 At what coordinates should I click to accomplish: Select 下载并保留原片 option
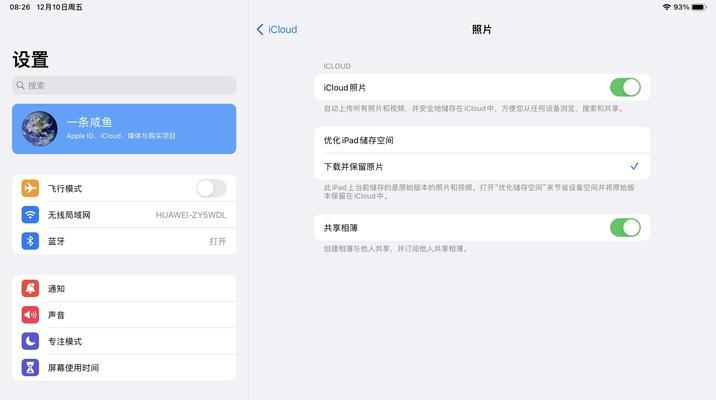[x=482, y=167]
